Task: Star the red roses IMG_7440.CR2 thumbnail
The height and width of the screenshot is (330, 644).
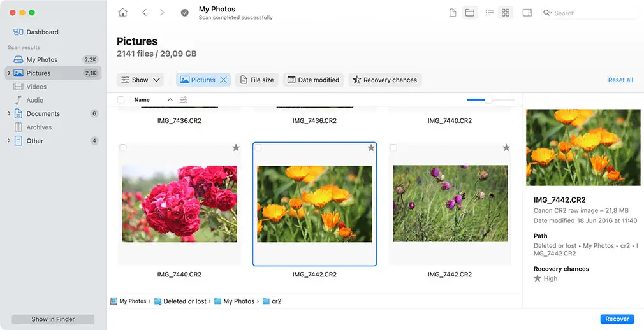Action: pos(236,148)
